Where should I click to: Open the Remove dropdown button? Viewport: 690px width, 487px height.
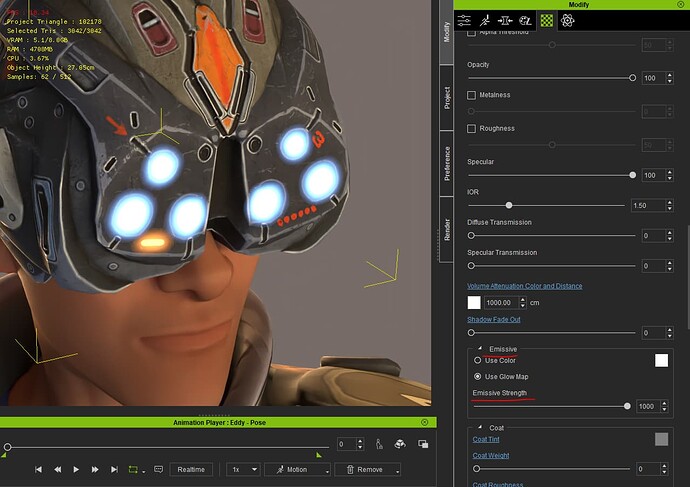click(x=367, y=469)
